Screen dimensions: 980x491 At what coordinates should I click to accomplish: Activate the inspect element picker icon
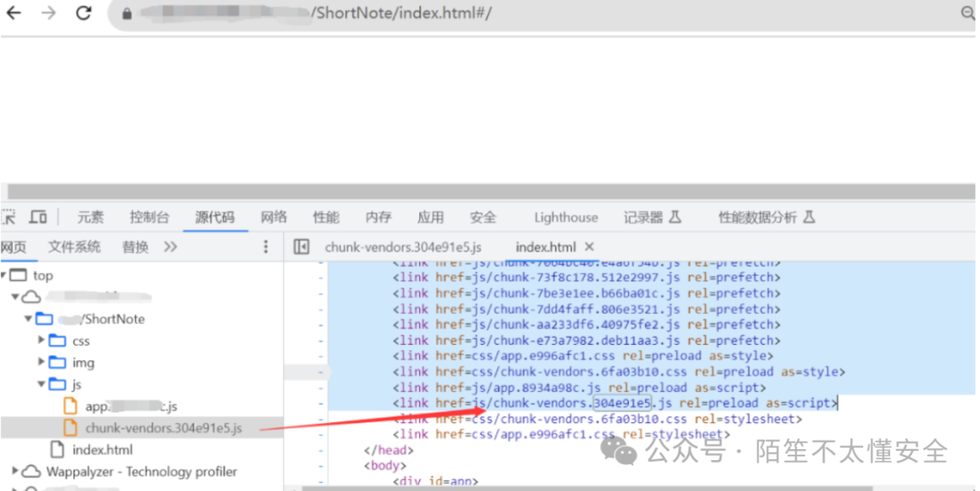[x=9, y=217]
